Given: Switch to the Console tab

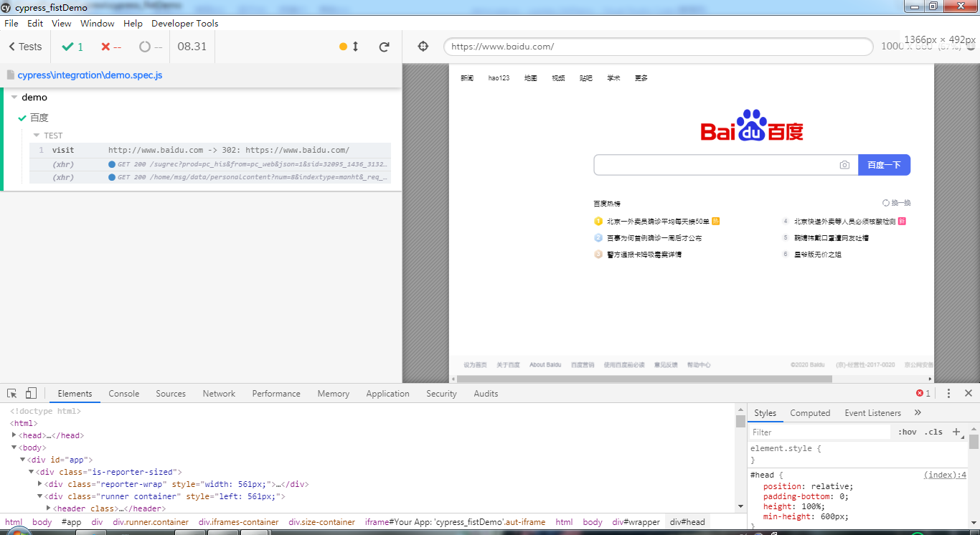Looking at the screenshot, I should (124, 394).
